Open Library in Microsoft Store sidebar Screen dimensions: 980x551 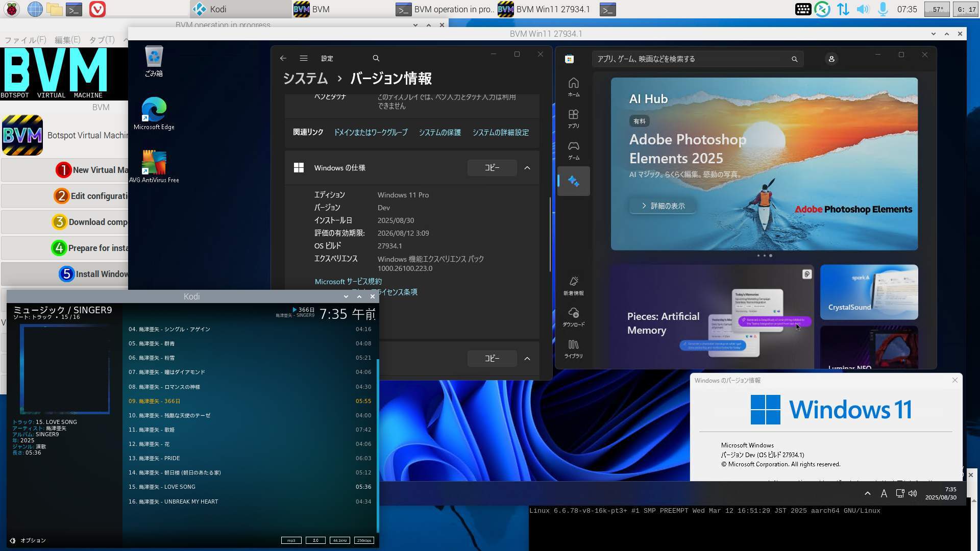(573, 348)
